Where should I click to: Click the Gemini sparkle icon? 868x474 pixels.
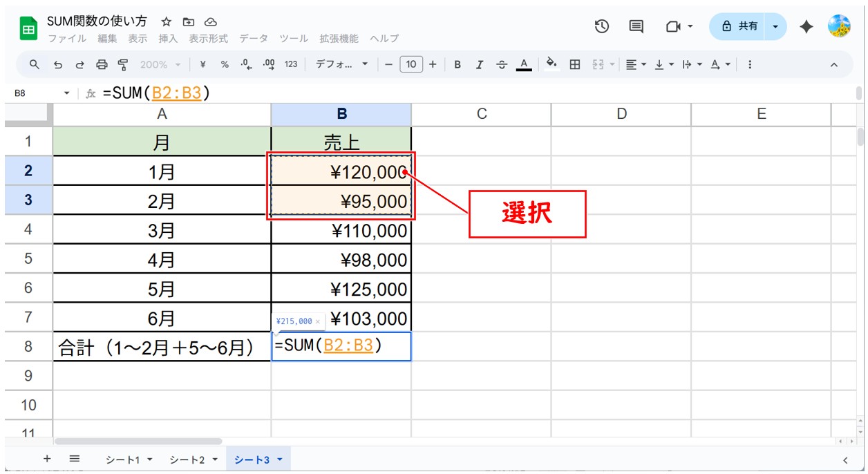tap(806, 26)
